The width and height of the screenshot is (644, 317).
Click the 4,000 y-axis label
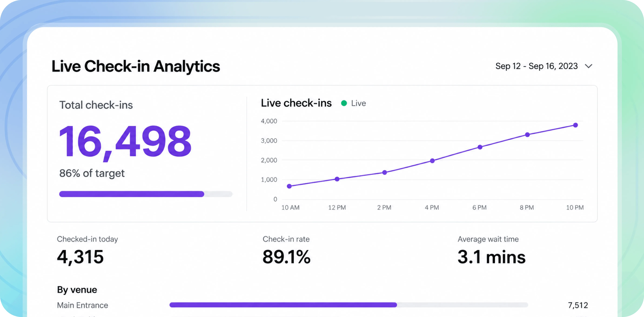269,121
